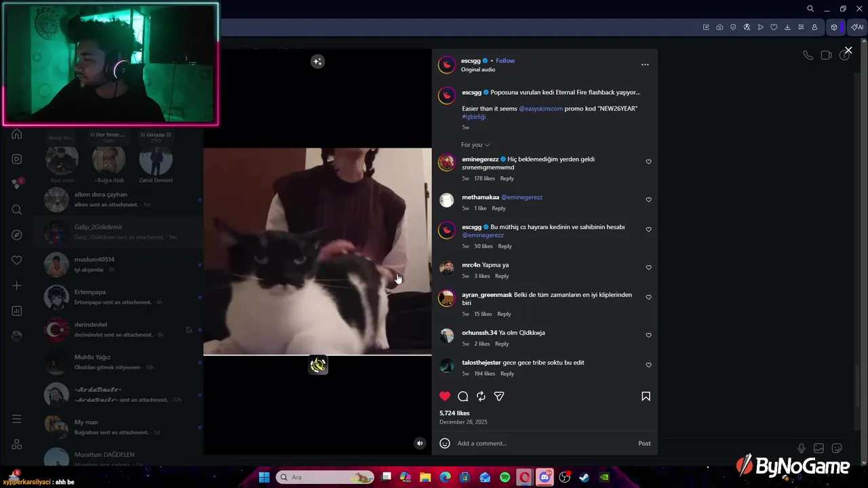Open the More hamburger menu in the sidebar
Image resolution: width=868 pixels, height=488 pixels.
pyautogui.click(x=17, y=419)
